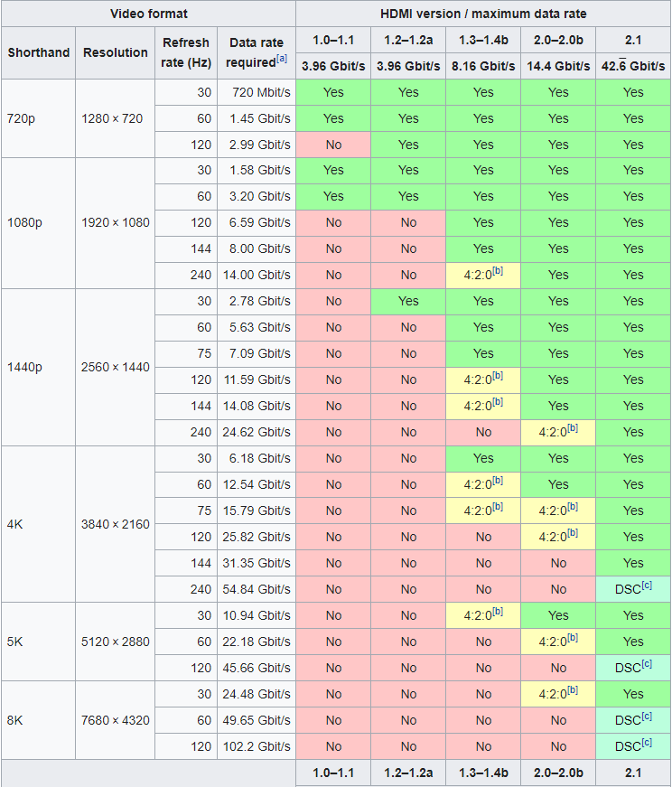
Task: Click footnote [b] in 5K 30 Hz row
Action: point(497,612)
